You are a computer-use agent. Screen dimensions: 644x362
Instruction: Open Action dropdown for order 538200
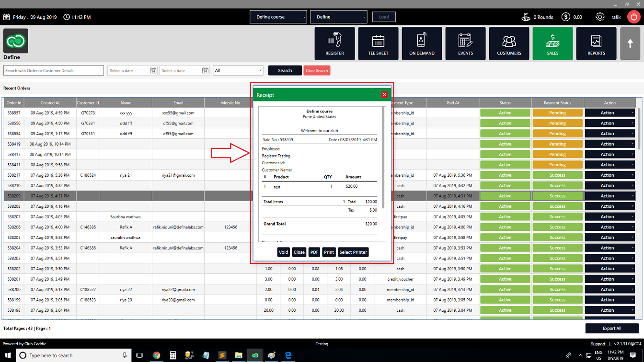[x=610, y=289]
